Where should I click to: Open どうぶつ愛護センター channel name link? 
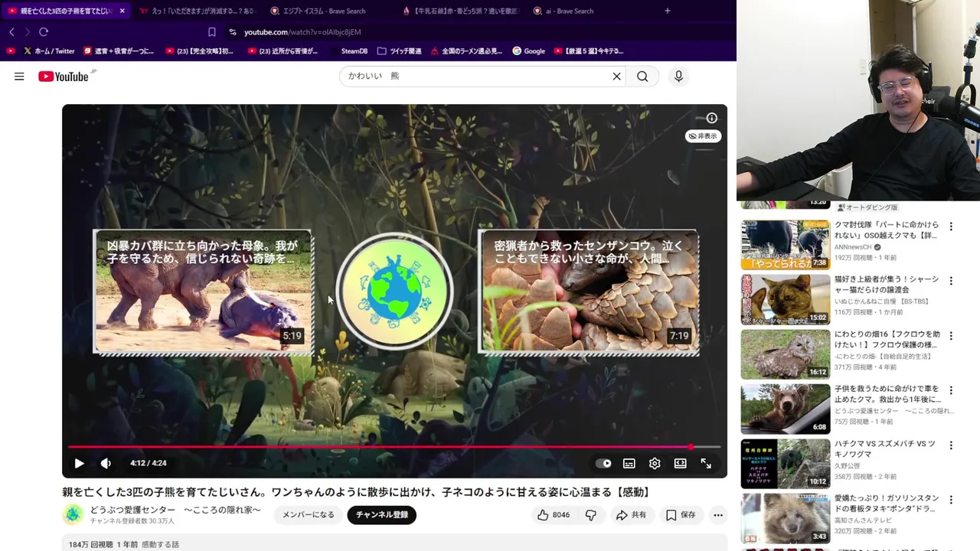(x=175, y=510)
